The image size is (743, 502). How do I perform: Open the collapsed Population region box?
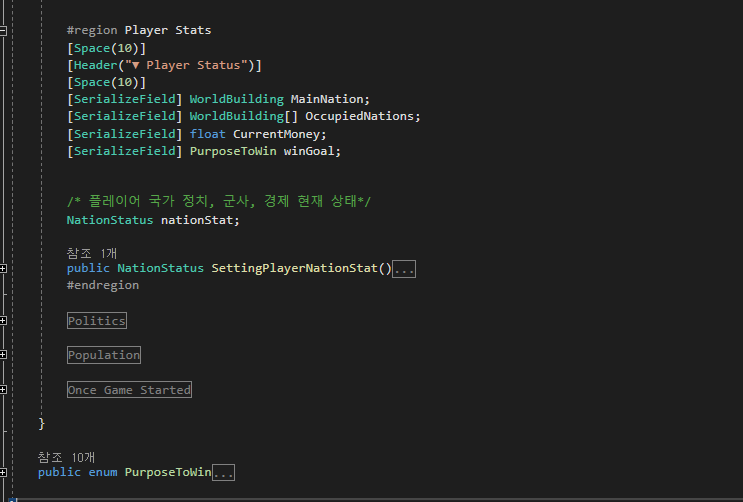coord(104,355)
